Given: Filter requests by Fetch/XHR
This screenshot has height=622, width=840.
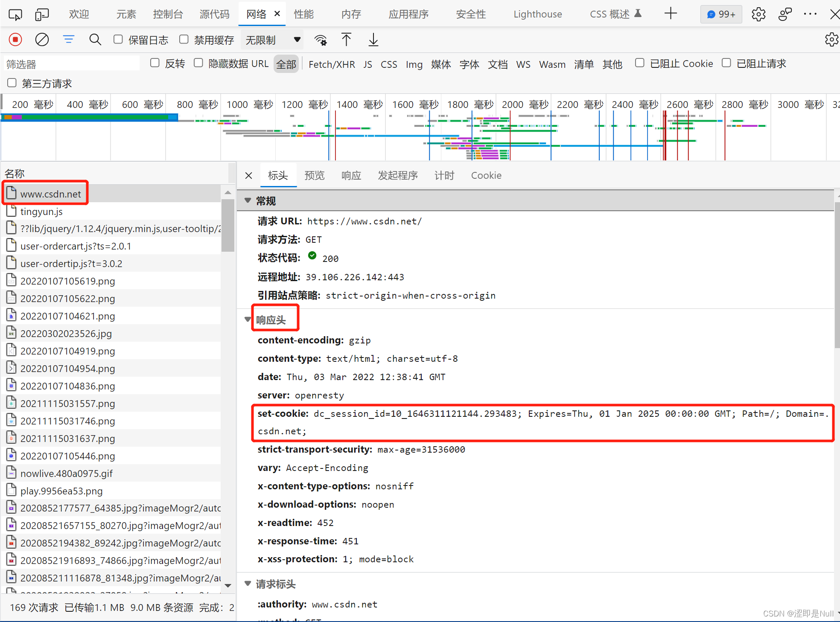Looking at the screenshot, I should 332,64.
